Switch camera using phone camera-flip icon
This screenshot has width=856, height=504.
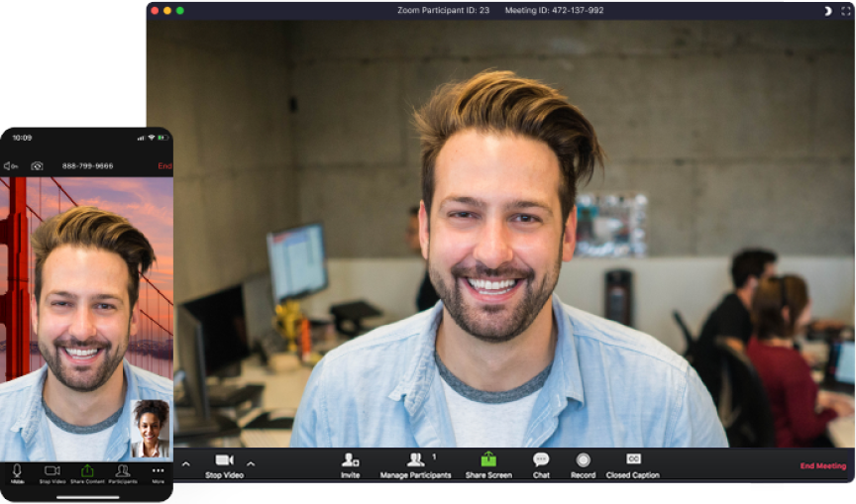click(x=37, y=165)
